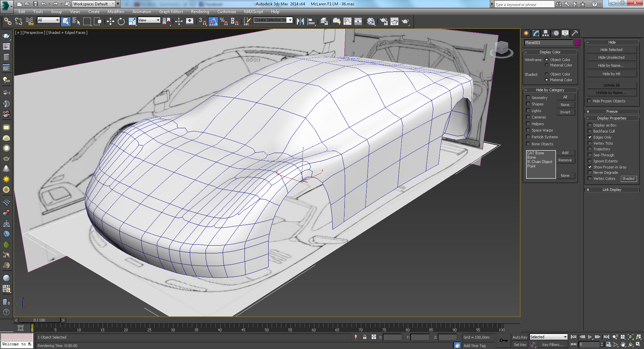Screen dimensions: 644x349
Task: Select the Move tool in main toolbar
Action: point(110,21)
